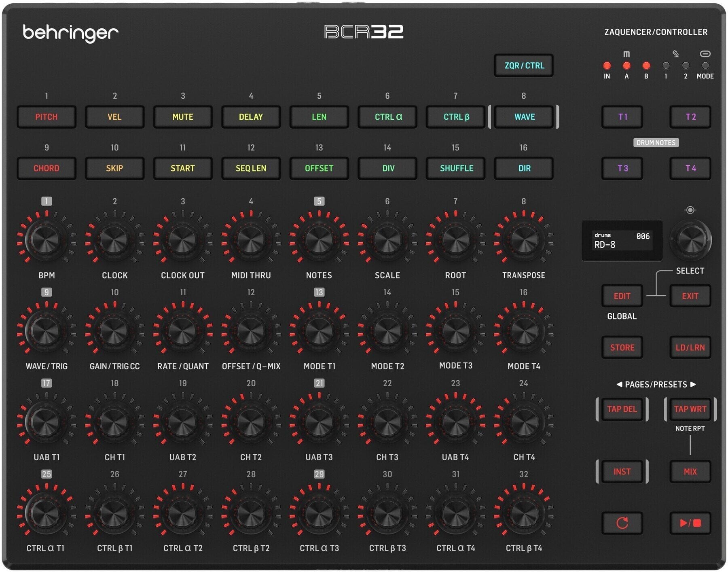This screenshot has width=728, height=572.
Task: Click the INST button
Action: tap(622, 472)
